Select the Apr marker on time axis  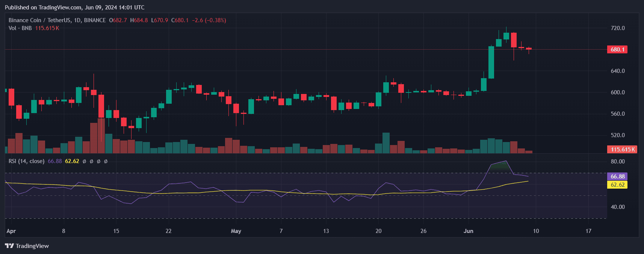[11, 231]
